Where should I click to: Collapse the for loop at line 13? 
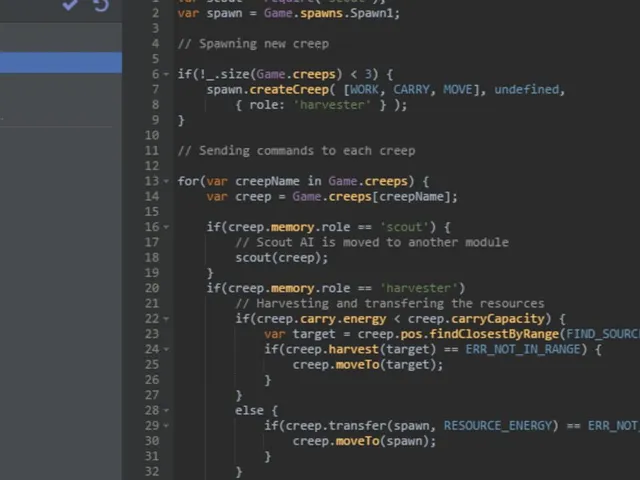166,181
